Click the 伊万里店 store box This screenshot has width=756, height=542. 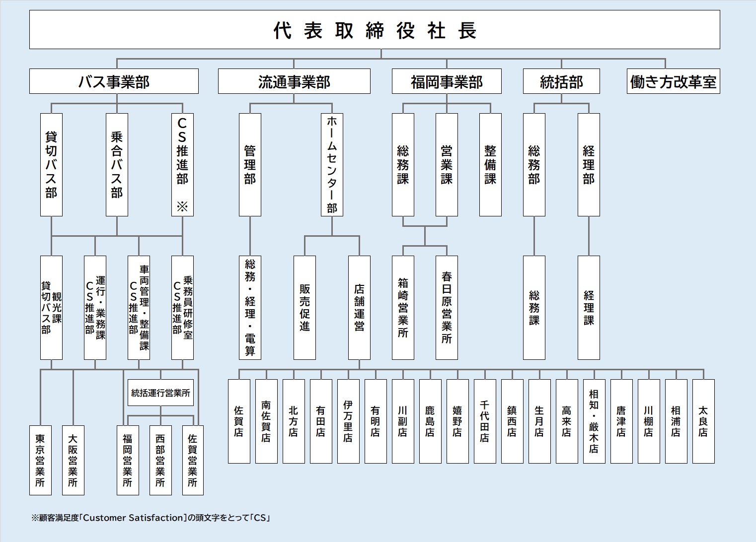tap(348, 421)
